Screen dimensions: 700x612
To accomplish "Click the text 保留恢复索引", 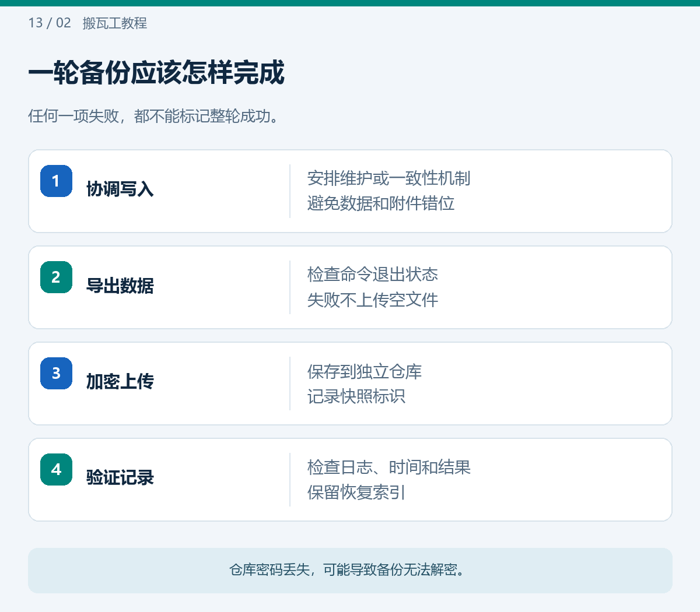I will coord(356,493).
